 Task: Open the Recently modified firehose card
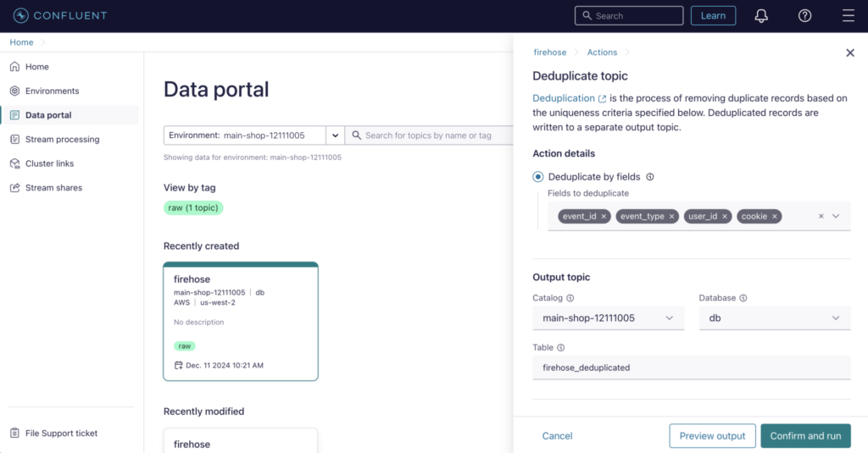click(241, 441)
